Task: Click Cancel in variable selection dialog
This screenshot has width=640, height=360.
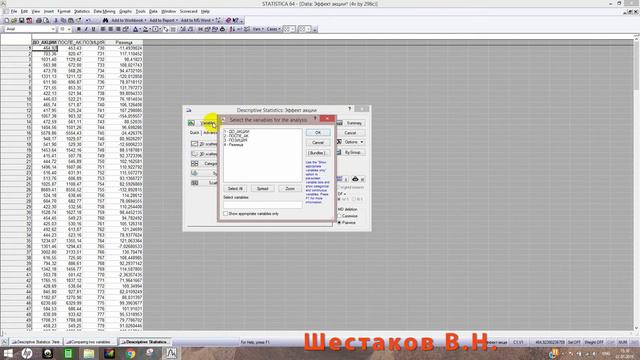Action: click(x=318, y=142)
